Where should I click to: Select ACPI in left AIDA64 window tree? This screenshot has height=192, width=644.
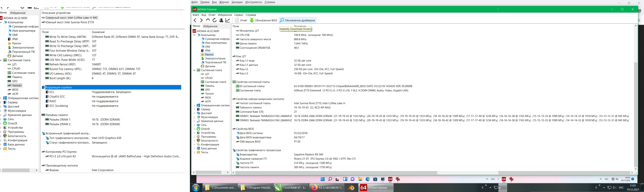click(15, 94)
